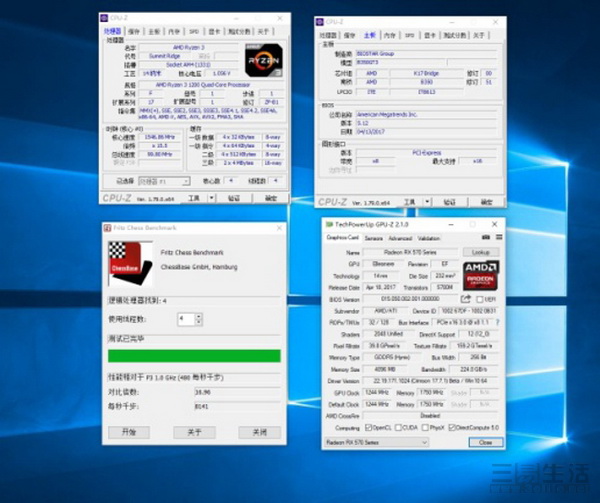
Task: Click 确定 button in CPU-Z mainboard window
Action: [486, 202]
